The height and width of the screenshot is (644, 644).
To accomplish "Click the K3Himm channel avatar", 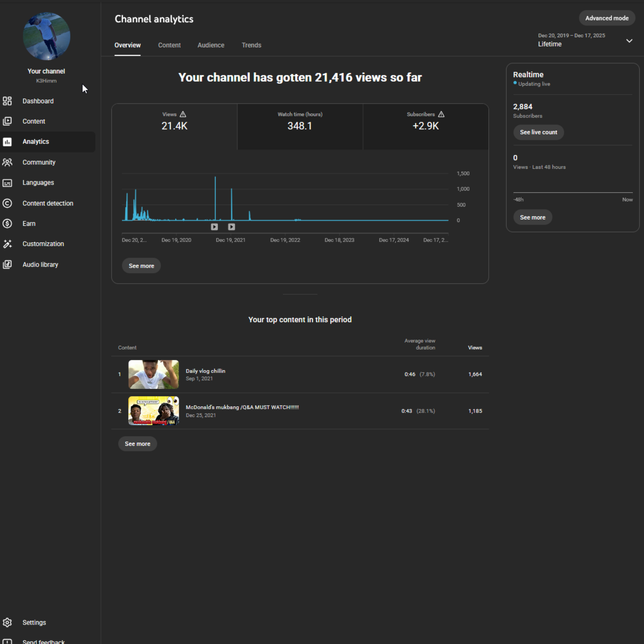I will pos(47,36).
